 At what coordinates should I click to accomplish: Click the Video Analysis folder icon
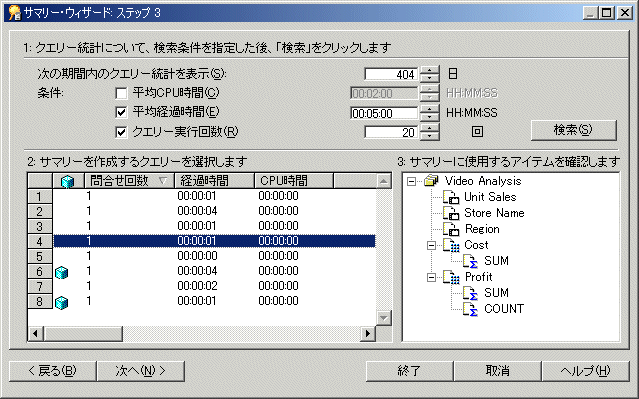click(431, 181)
